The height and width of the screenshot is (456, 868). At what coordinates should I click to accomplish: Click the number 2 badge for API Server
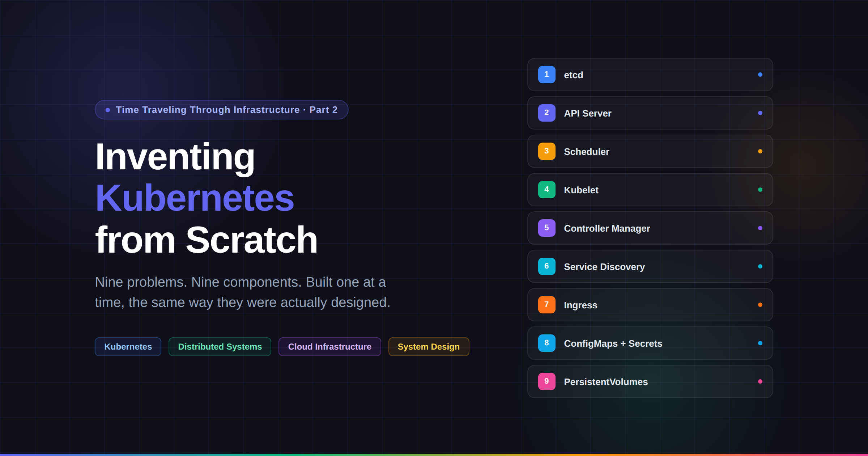pos(546,113)
